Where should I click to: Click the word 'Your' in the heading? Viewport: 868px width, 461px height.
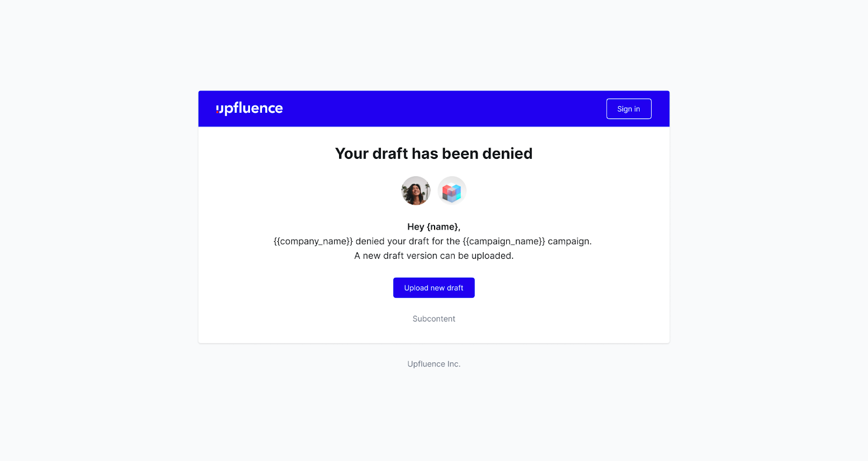pyautogui.click(x=352, y=153)
